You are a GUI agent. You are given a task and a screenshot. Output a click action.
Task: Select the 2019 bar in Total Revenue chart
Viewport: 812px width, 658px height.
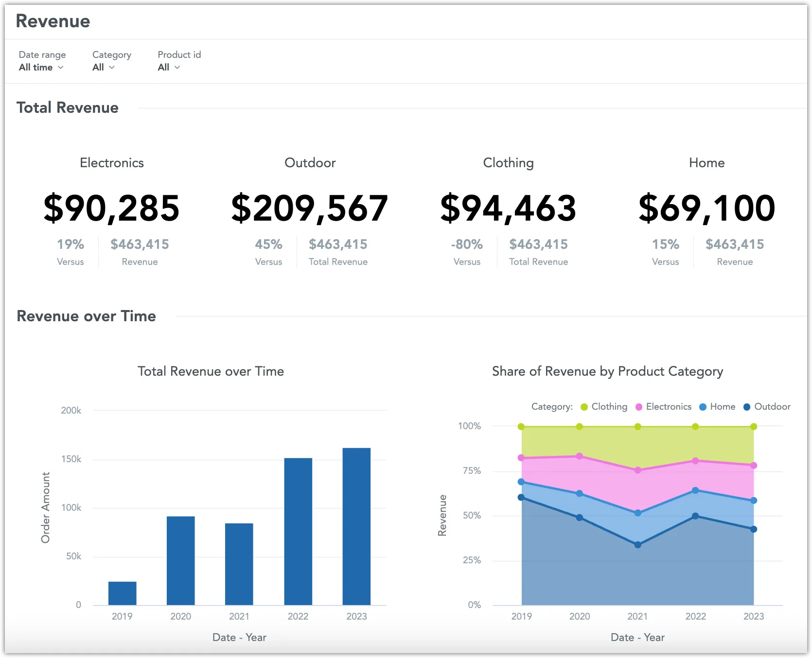coord(123,593)
